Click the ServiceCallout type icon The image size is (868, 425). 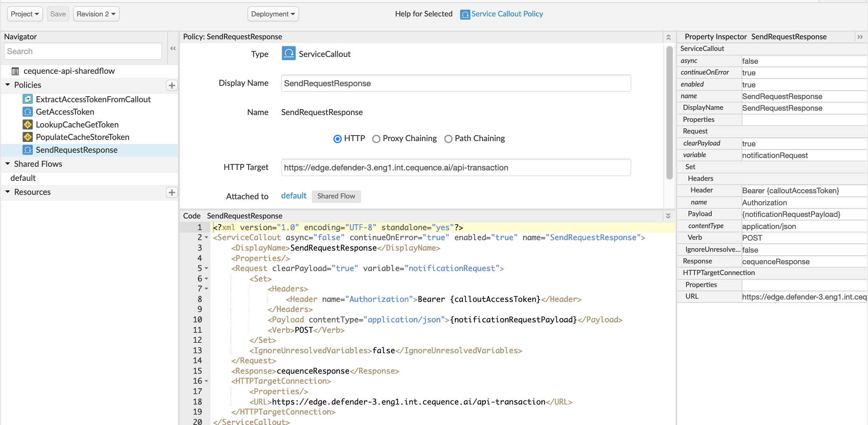click(x=288, y=53)
